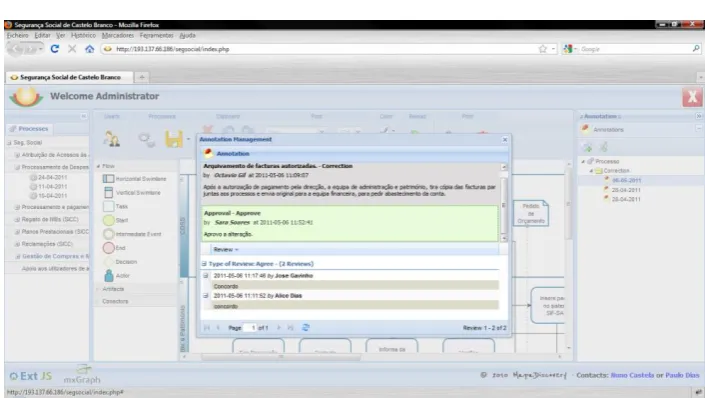The height and width of the screenshot is (398, 705).
Task: Select the Actor shape
Action: pyautogui.click(x=116, y=275)
